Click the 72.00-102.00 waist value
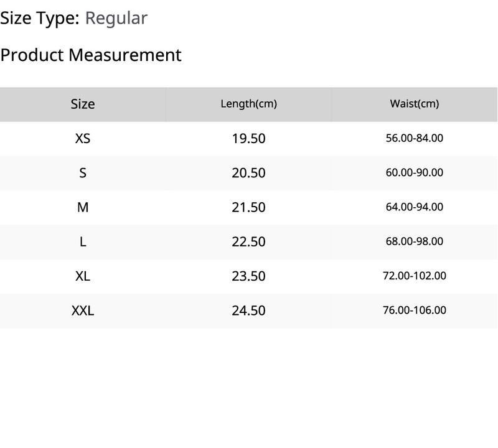The image size is (498, 448). point(415,276)
